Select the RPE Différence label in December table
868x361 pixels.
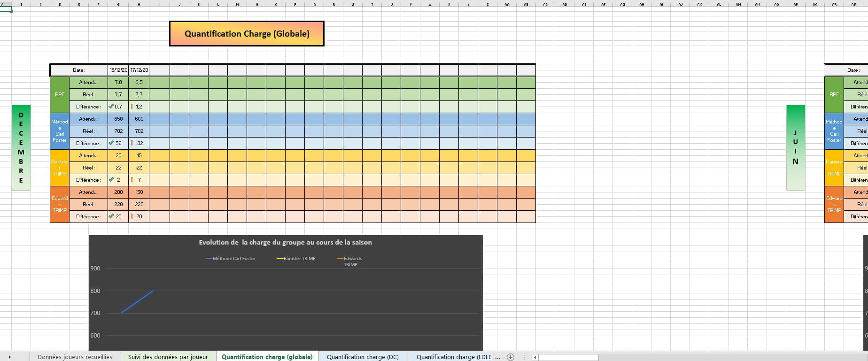[88, 107]
